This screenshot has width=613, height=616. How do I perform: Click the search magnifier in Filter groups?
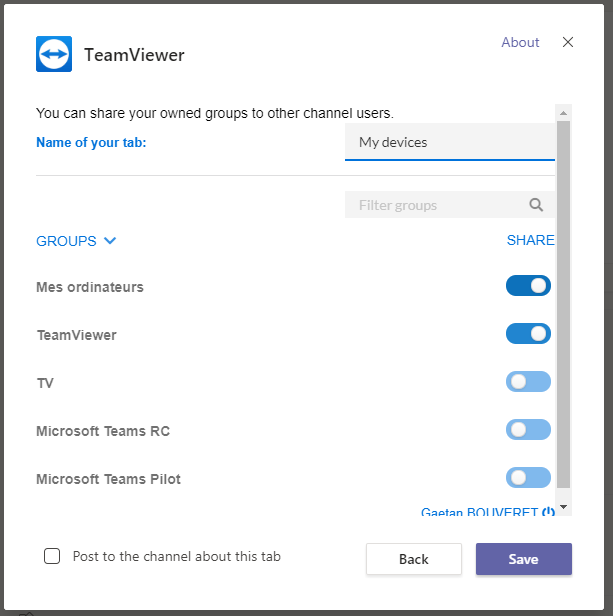click(536, 205)
